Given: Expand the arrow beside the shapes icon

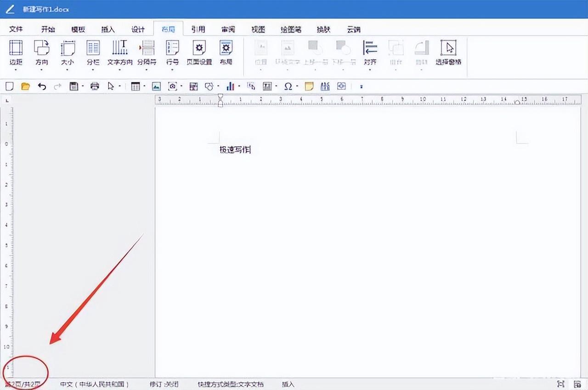Looking at the screenshot, I should click(218, 86).
